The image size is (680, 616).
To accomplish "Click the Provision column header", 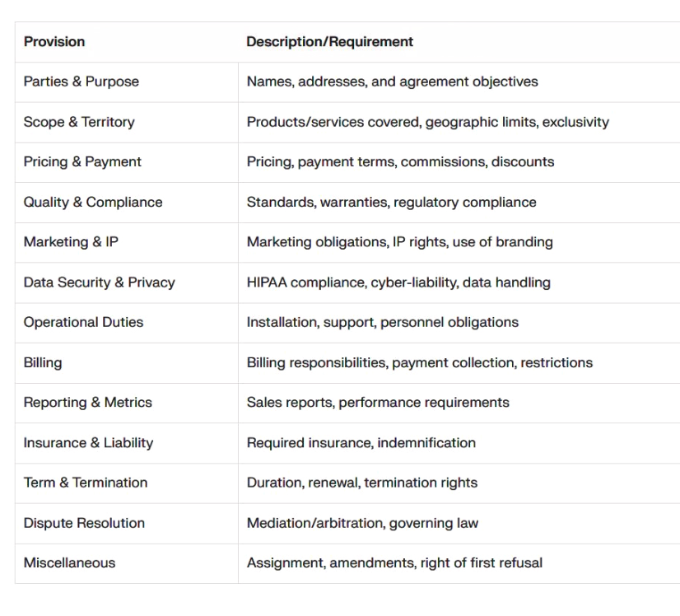I will (x=54, y=42).
